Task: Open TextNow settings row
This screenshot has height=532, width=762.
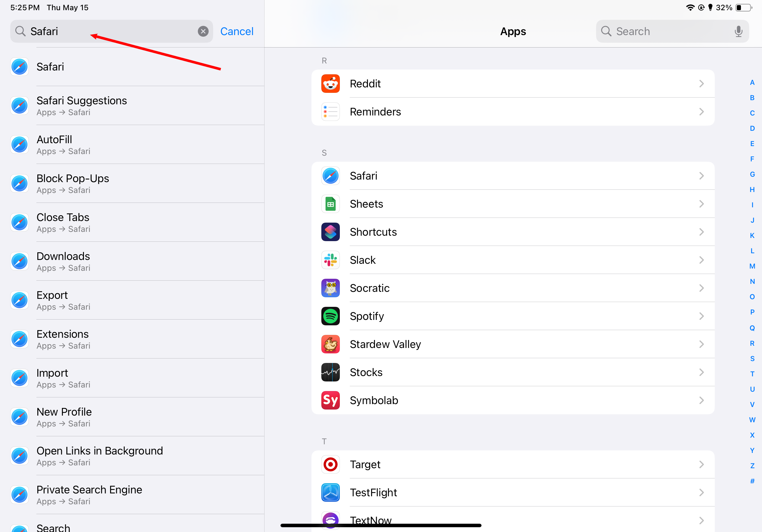Action: click(x=513, y=520)
